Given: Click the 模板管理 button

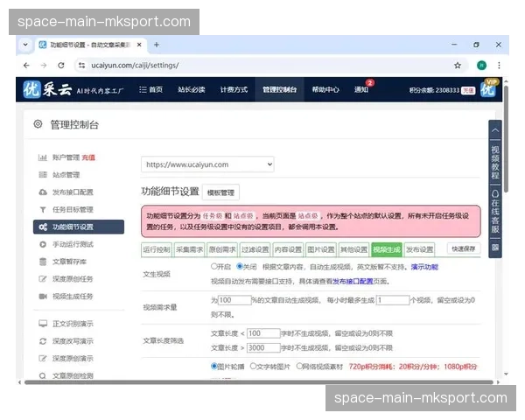Looking at the screenshot, I should click(220, 192).
